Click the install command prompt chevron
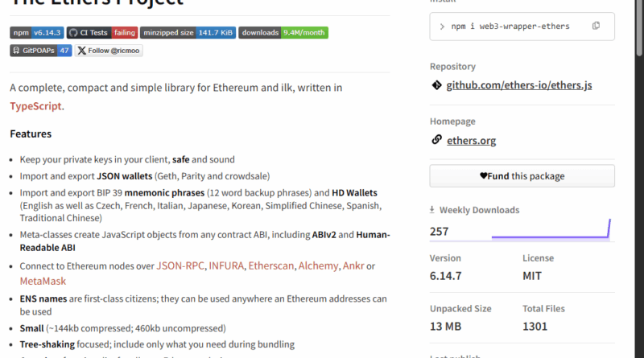This screenshot has width=644, height=358. pos(442,27)
